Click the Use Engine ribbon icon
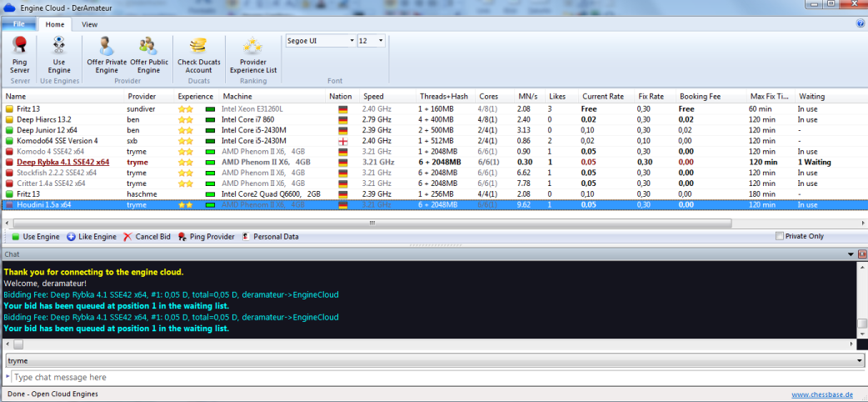The width and height of the screenshot is (868, 402). [x=58, y=55]
